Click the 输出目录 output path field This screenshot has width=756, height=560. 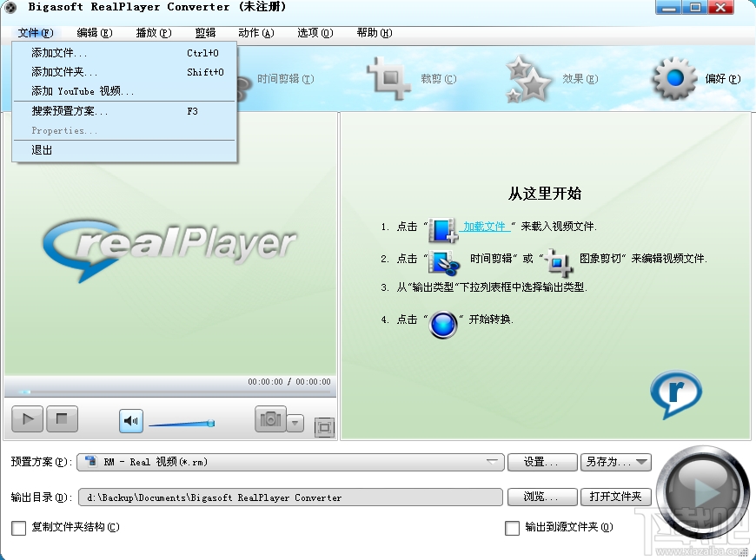pyautogui.click(x=287, y=497)
